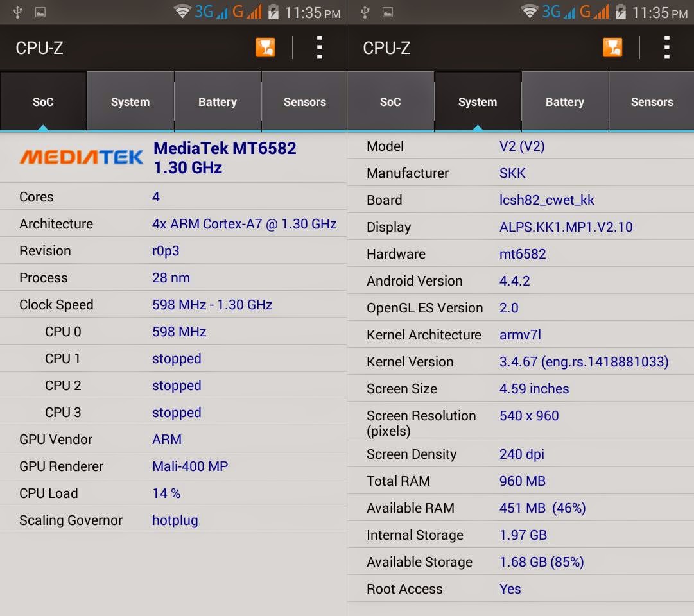The width and height of the screenshot is (694, 616).
Task: Tap battery charging icon in left status bar
Action: (273, 12)
